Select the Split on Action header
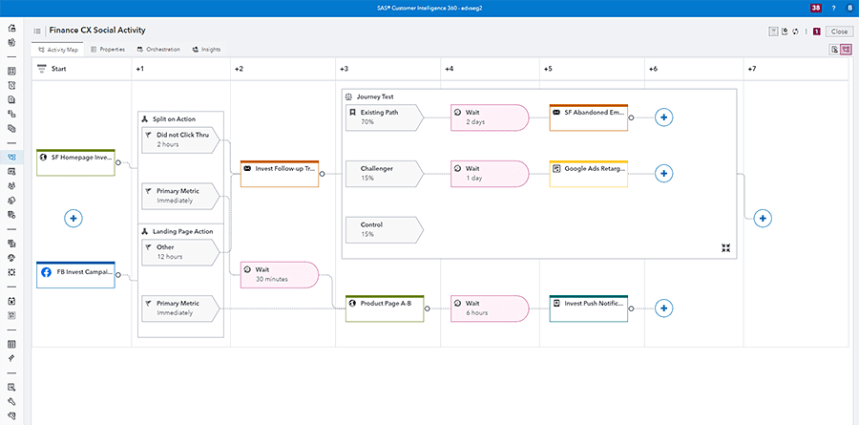This screenshot has height=425, width=859. point(174,119)
